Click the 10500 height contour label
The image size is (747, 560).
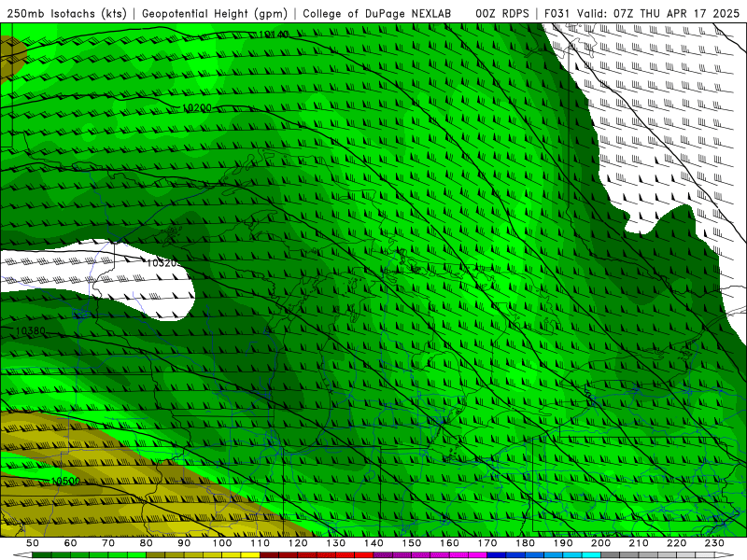[x=65, y=481]
